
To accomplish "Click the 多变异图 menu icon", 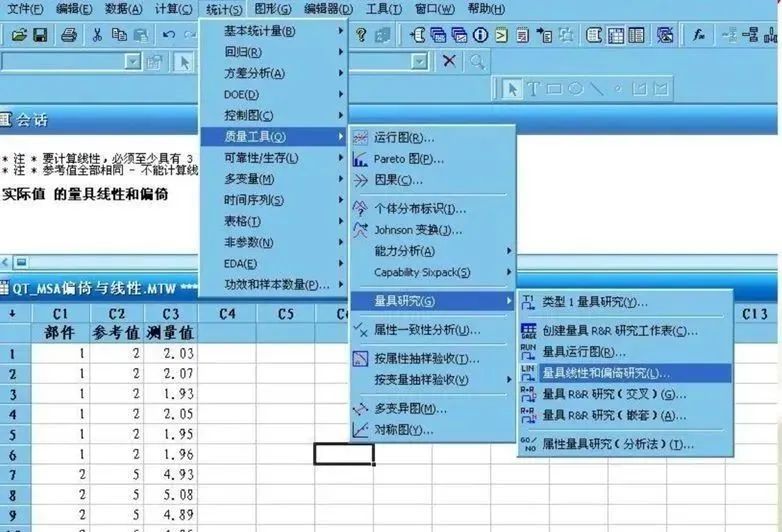I will 360,409.
